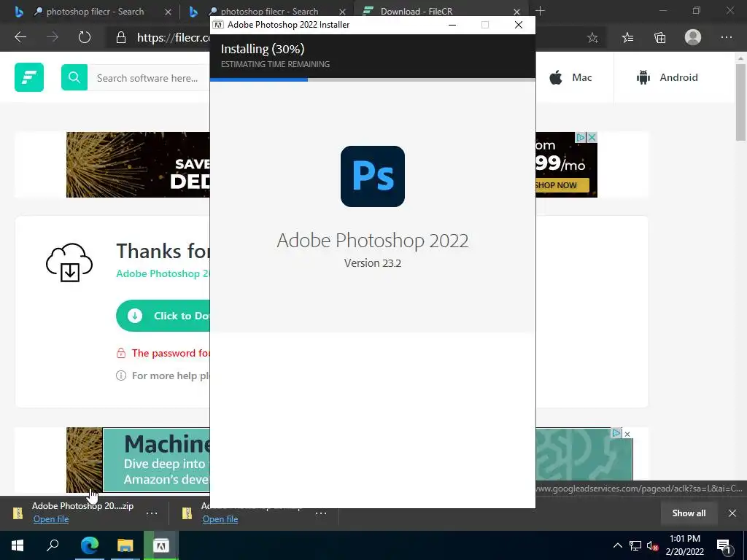The height and width of the screenshot is (560, 747).
Task: Focus the Search software here field
Action: pyautogui.click(x=149, y=77)
